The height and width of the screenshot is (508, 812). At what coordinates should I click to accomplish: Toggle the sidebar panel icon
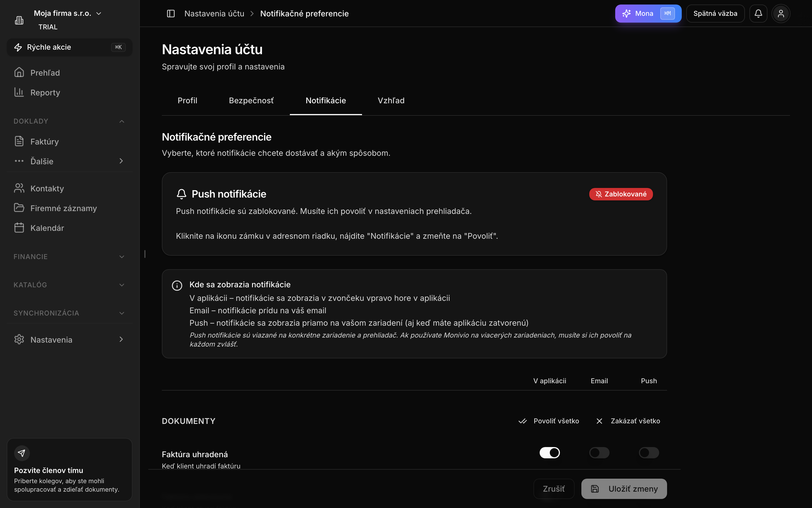pyautogui.click(x=171, y=14)
